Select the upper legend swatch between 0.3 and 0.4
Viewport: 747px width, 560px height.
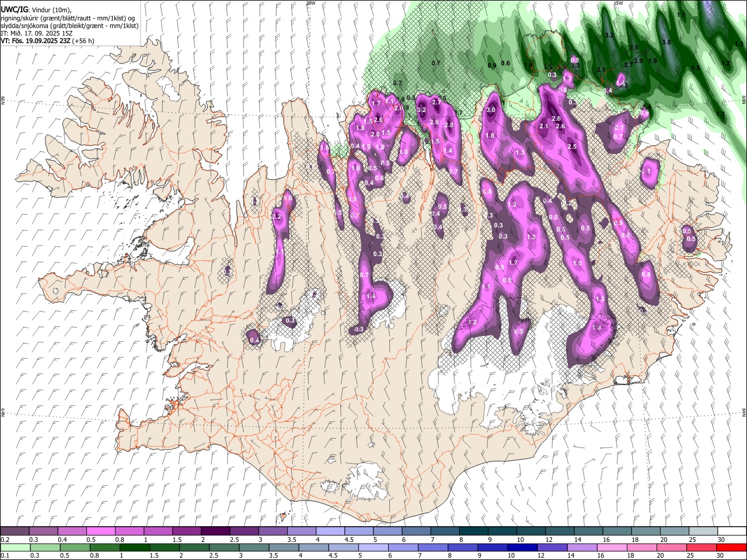point(44,531)
